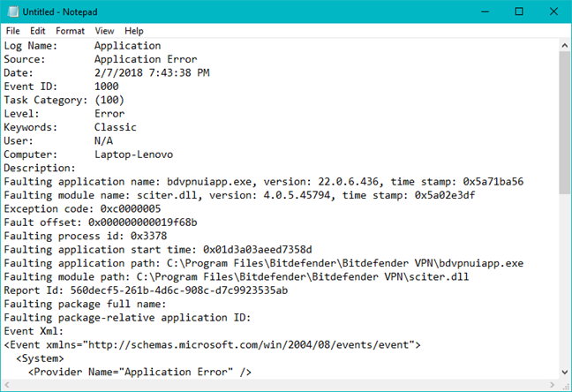This screenshot has width=572, height=392.
Task: Click the "Faulting application path:" line
Action: [x=264, y=263]
